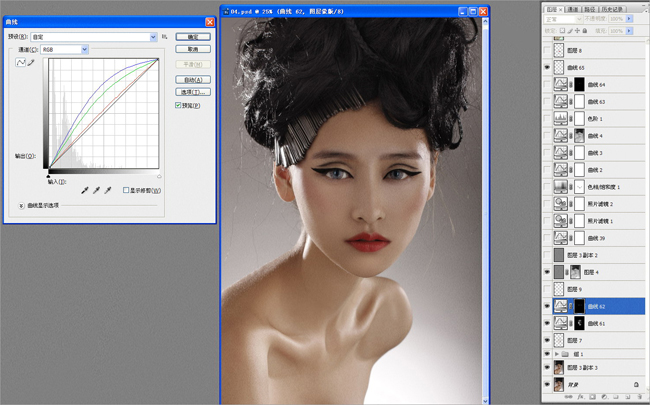Open preset options icon beside 预设 dropdown
The height and width of the screenshot is (405, 650).
click(x=165, y=37)
